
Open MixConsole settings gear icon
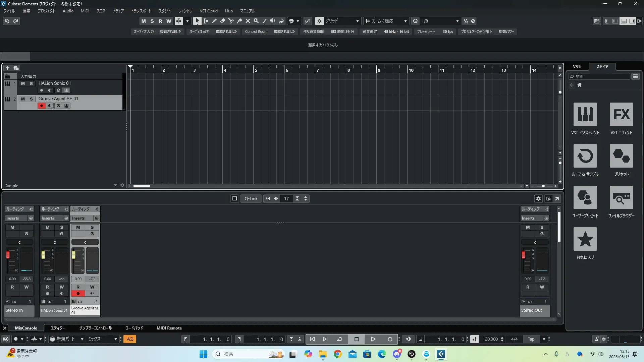(x=538, y=199)
